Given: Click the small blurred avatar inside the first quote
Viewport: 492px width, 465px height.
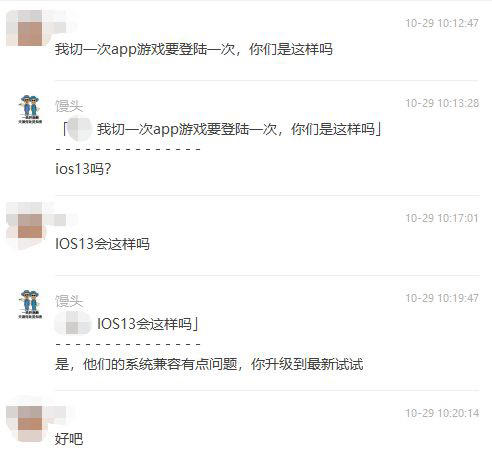Looking at the screenshot, I should pyautogui.click(x=79, y=129).
